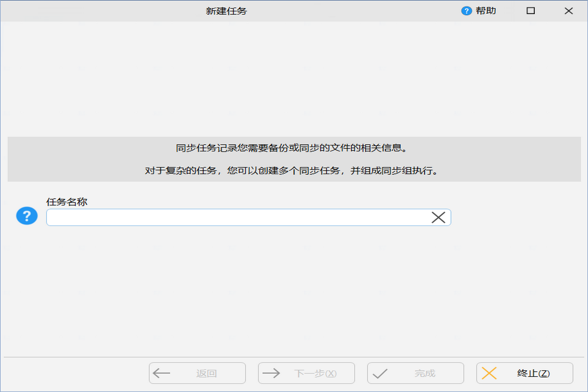Screen dimensions: 588x392
Task: Click the round help icon in the title bar
Action: 465,10
